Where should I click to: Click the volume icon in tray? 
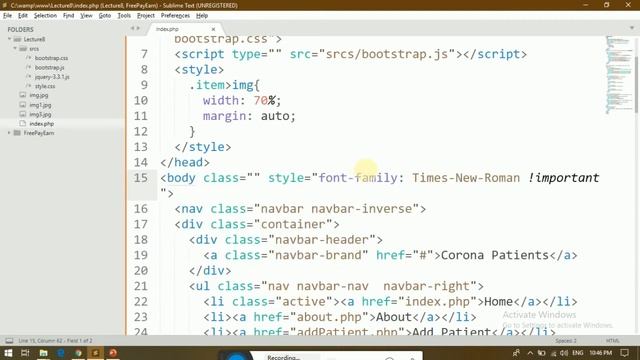pyautogui.click(x=564, y=353)
